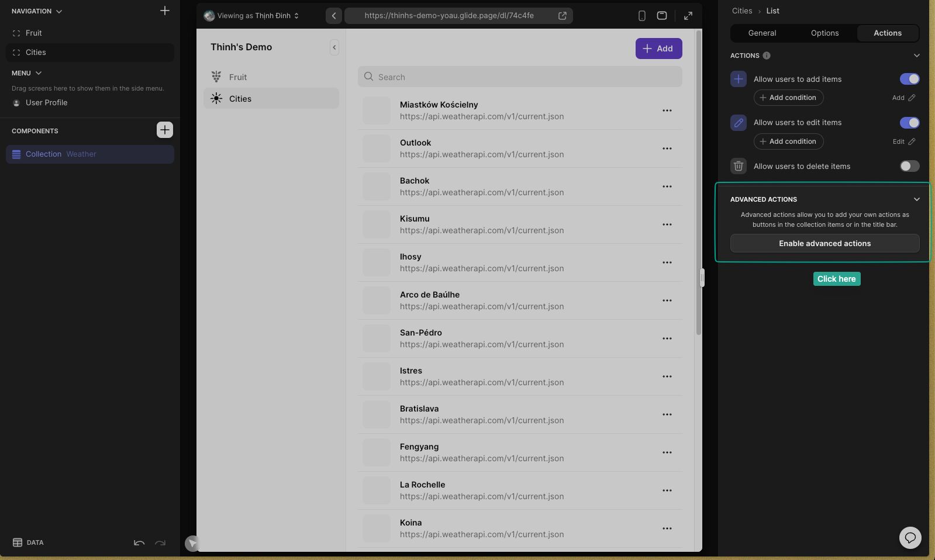
Task: Disable Allow users to edit items
Action: (909, 123)
